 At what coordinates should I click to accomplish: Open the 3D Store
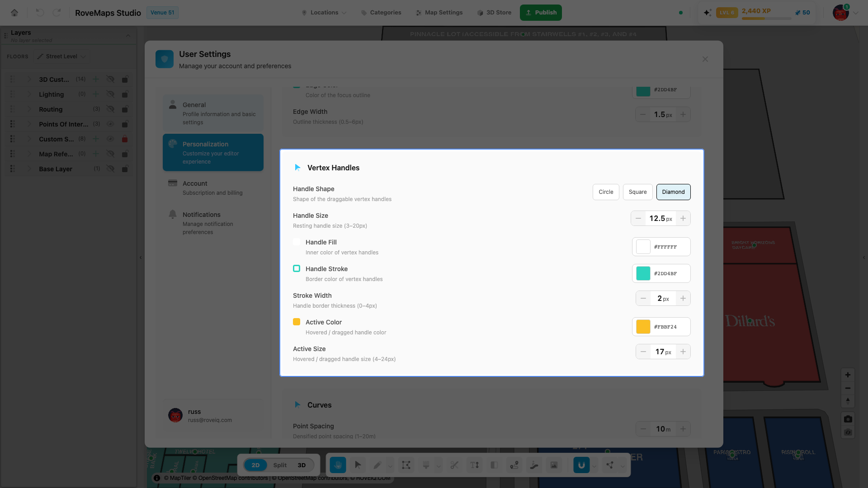pyautogui.click(x=494, y=13)
